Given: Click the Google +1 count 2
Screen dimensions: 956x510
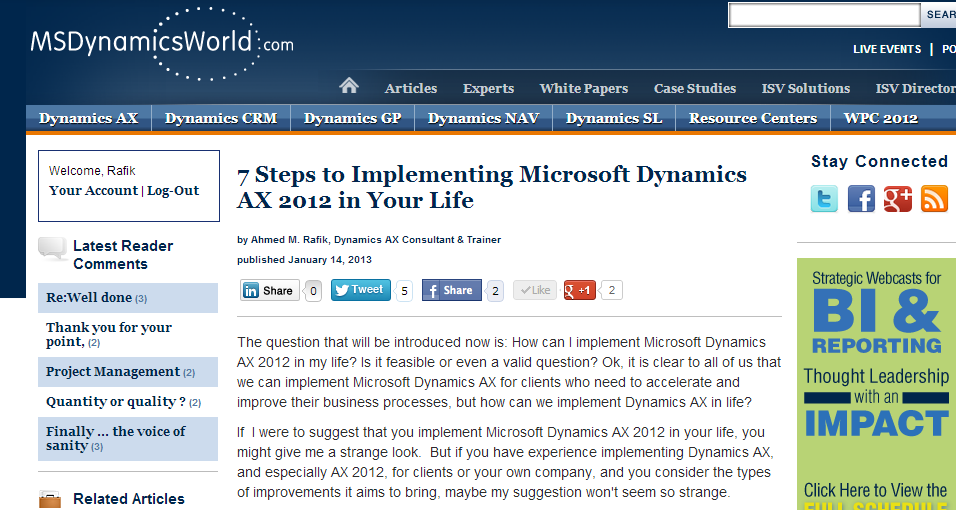Looking at the screenshot, I should [x=612, y=290].
